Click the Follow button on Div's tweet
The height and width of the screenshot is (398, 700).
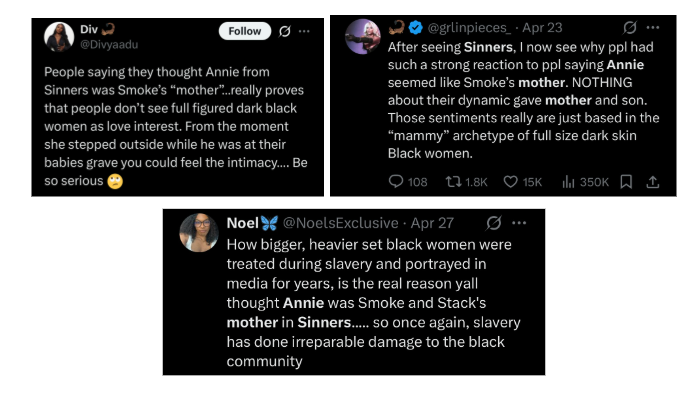pos(245,31)
